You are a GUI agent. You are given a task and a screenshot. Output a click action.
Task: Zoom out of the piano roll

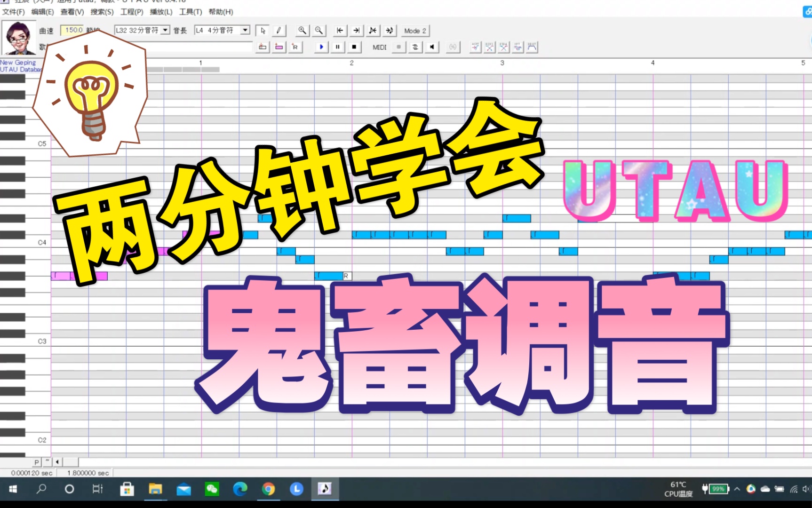point(318,31)
